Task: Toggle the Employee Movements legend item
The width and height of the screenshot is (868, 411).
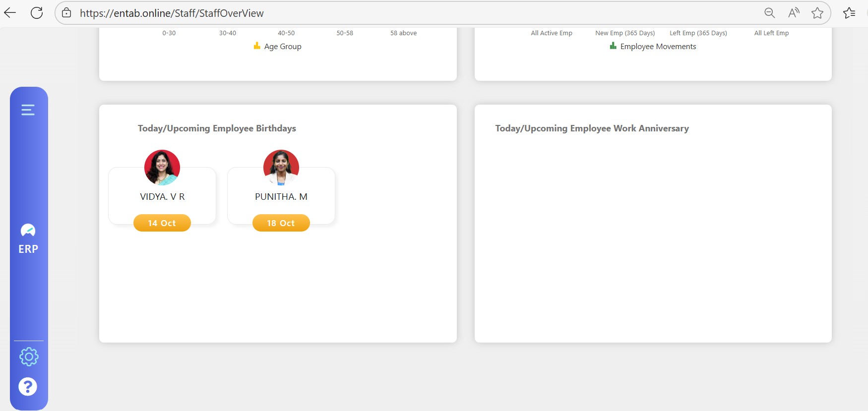Action: tap(653, 46)
